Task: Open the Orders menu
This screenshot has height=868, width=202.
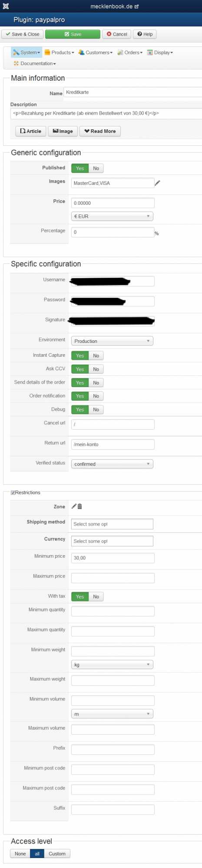Action: [x=130, y=53]
